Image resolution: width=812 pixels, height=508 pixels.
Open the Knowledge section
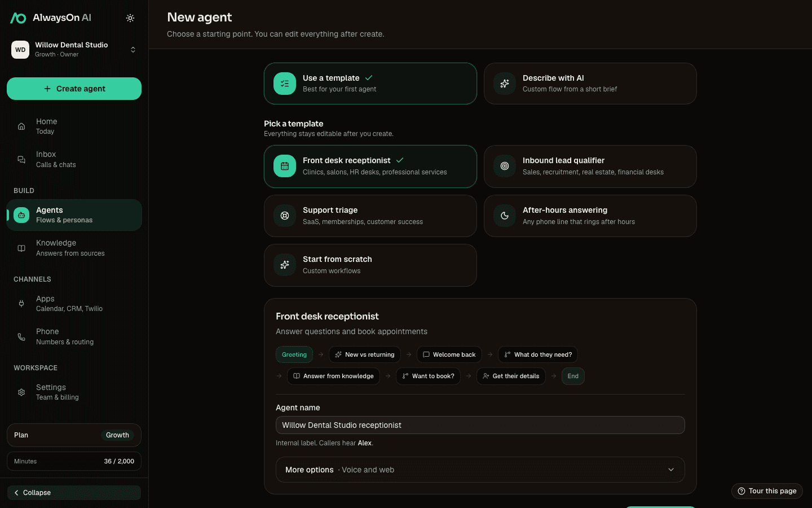pyautogui.click(x=74, y=248)
